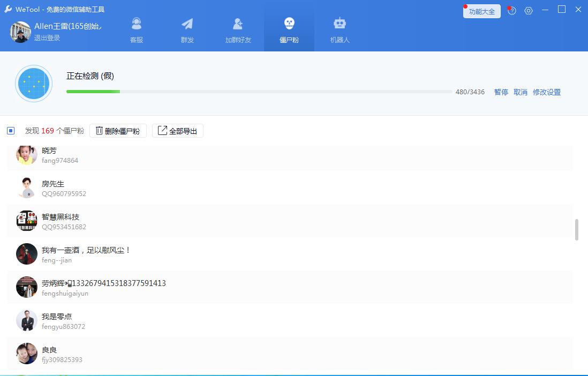This screenshot has width=588, height=376.
Task: Open settings gear in title bar
Action: (529, 11)
